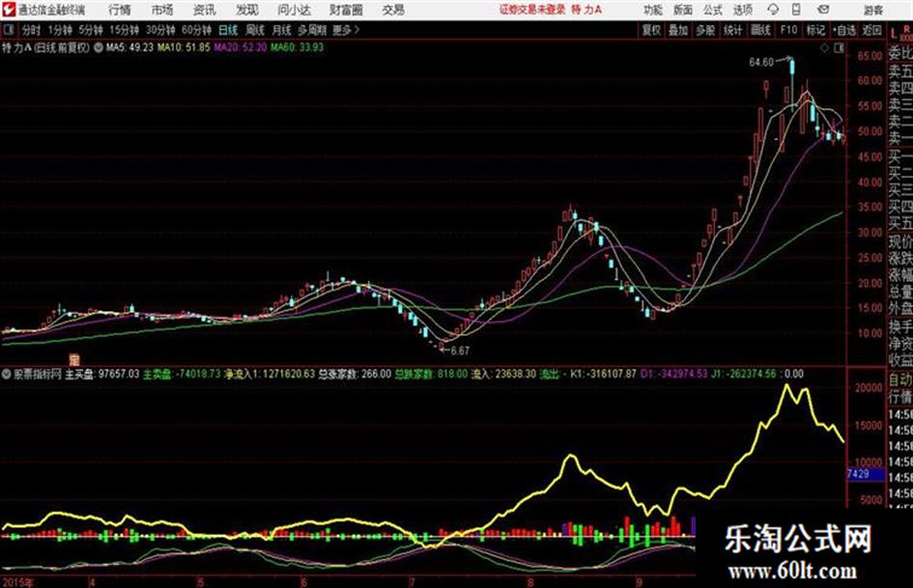Switch to 1分钟 period tab
The height and width of the screenshot is (588, 913).
[x=60, y=30]
